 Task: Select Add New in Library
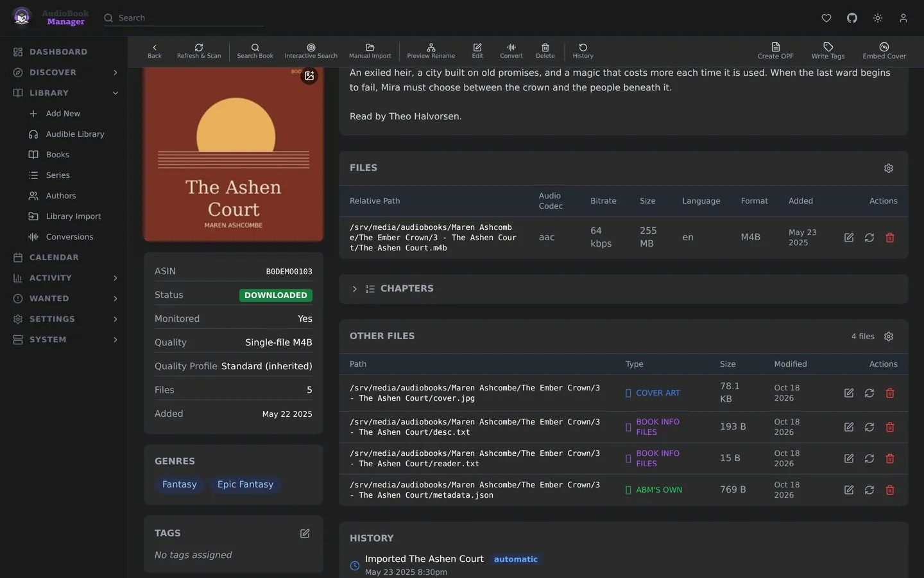64,114
